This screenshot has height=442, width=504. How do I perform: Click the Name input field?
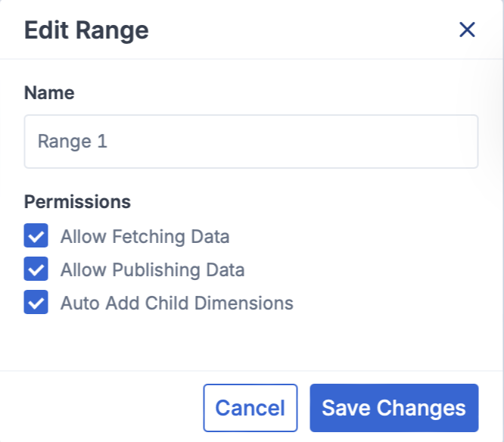pos(251,142)
